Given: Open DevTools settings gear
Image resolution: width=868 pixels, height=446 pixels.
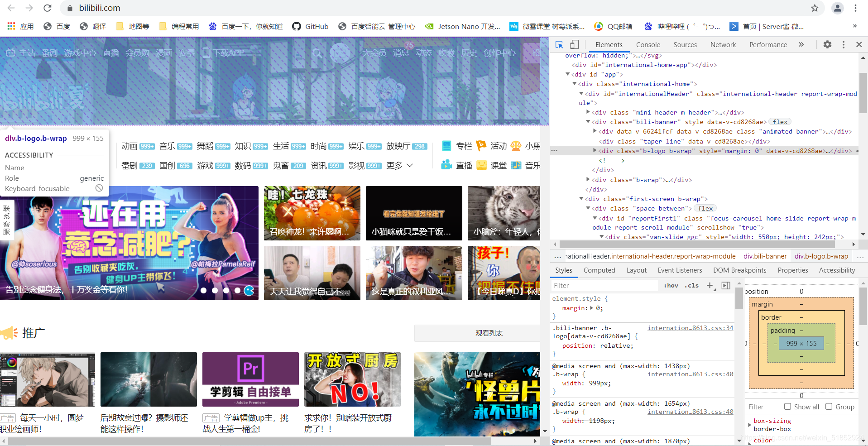Looking at the screenshot, I should [x=827, y=44].
